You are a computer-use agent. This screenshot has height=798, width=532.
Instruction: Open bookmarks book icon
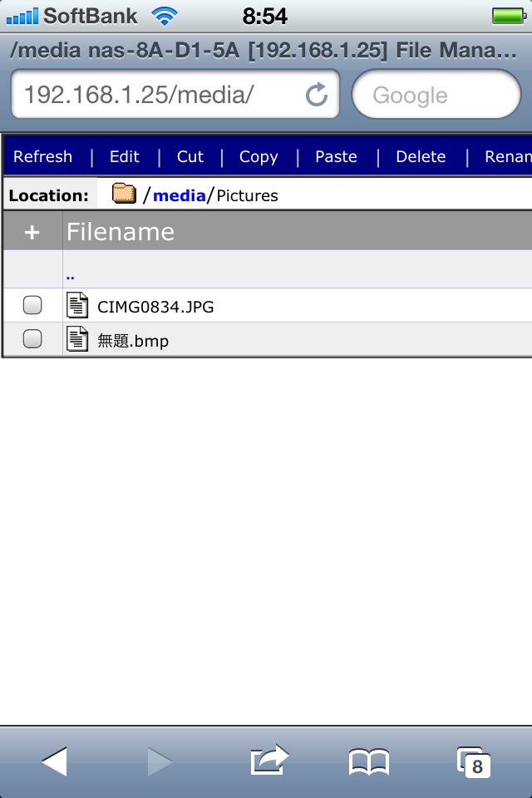pos(369,761)
